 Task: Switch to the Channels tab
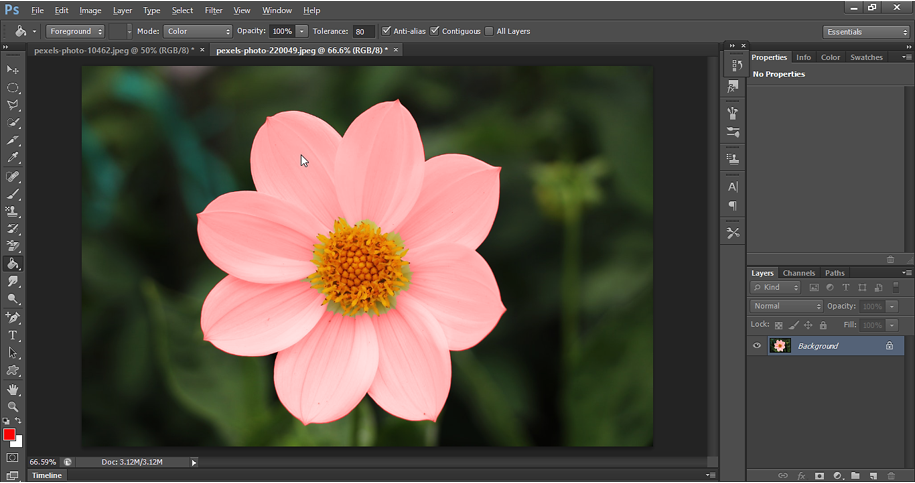pos(798,273)
